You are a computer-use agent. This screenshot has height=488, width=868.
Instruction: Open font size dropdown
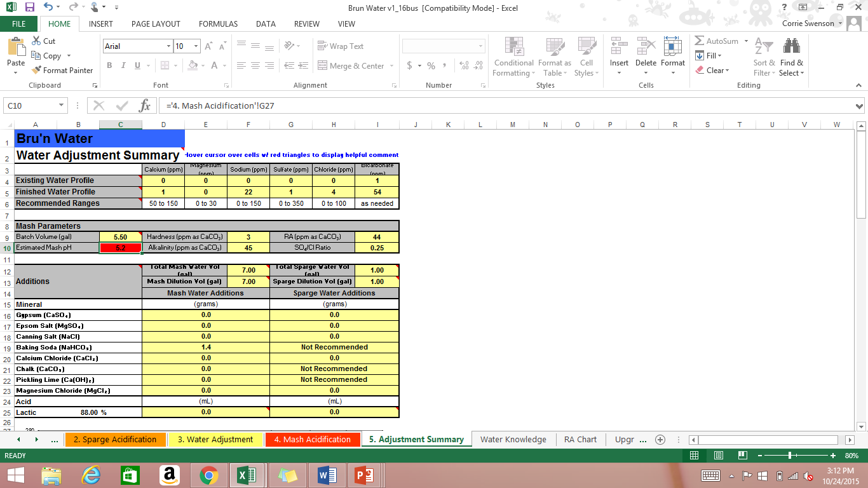tap(196, 46)
